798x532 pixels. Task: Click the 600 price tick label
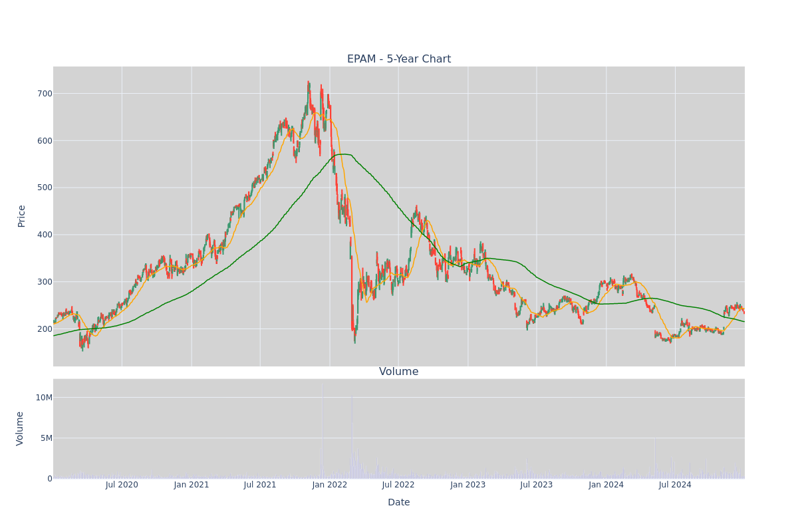pos(45,141)
